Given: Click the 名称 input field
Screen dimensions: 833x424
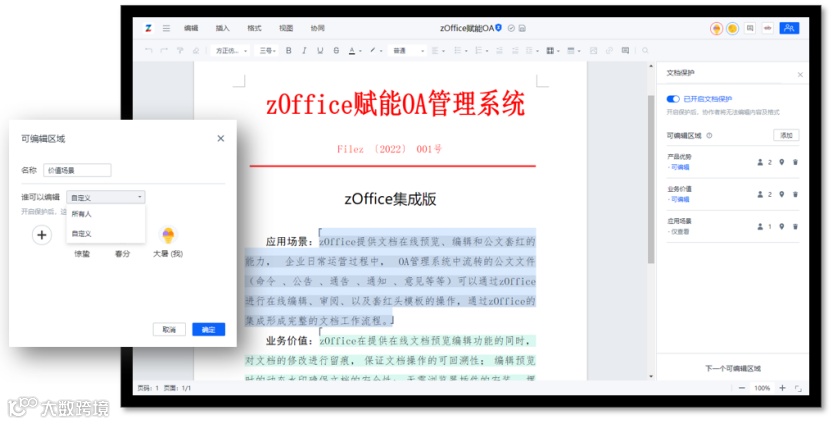Looking at the screenshot, I should tap(78, 170).
